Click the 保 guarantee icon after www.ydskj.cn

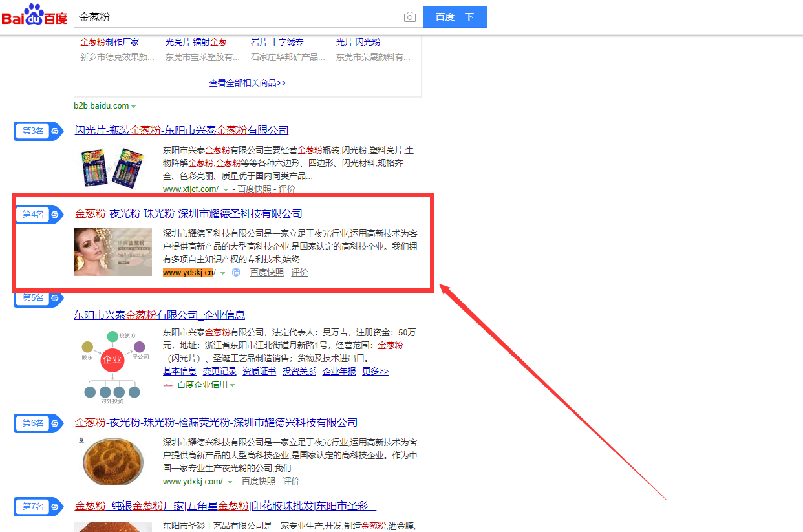click(236, 272)
